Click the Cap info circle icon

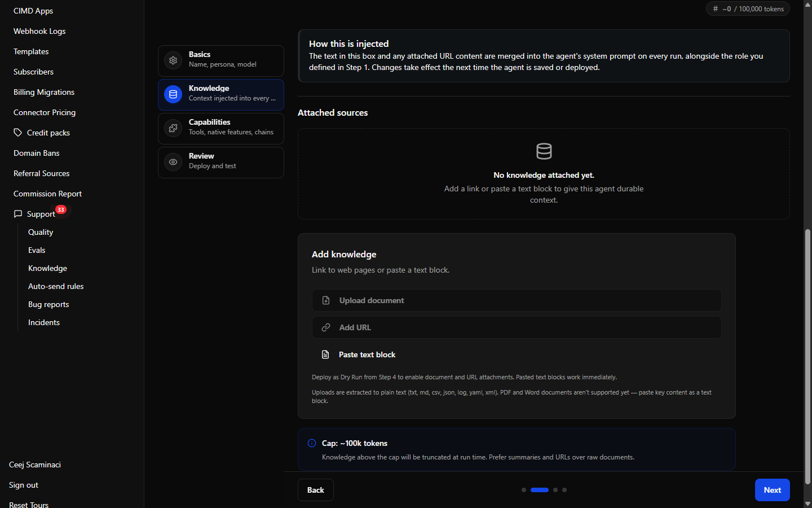tap(312, 443)
